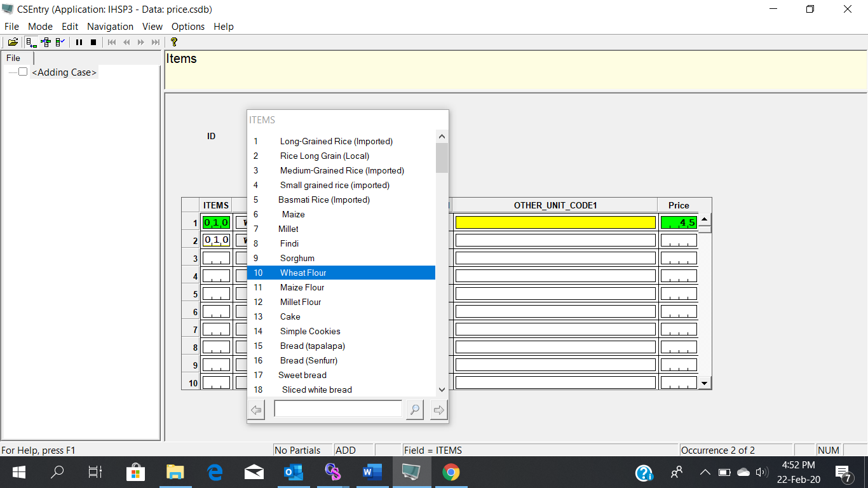Click the Previous case navigation icon
Screen dimensions: 868x488
tap(126, 42)
